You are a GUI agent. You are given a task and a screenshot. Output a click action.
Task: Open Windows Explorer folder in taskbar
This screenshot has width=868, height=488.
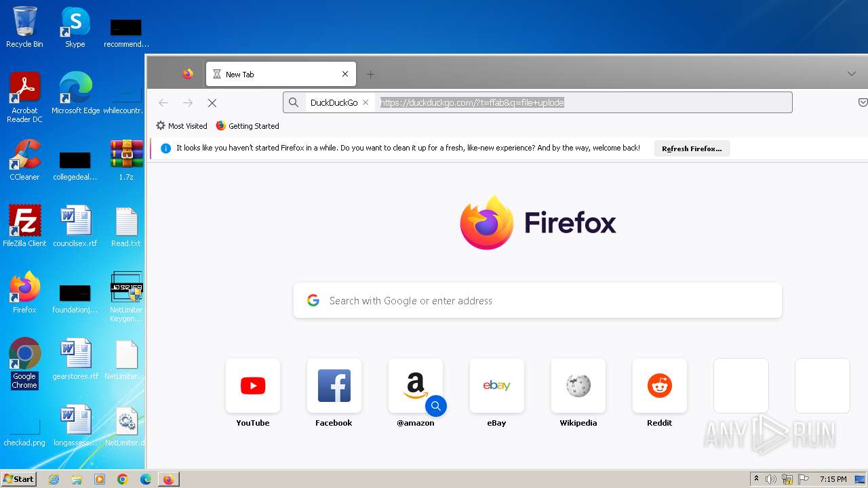(x=77, y=479)
